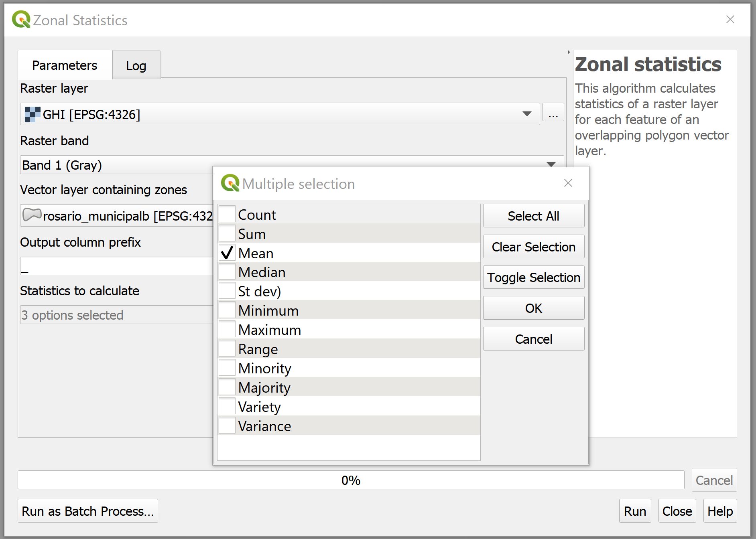The image size is (756, 539).
Task: Click the Output column prefix text field
Action: point(116,266)
